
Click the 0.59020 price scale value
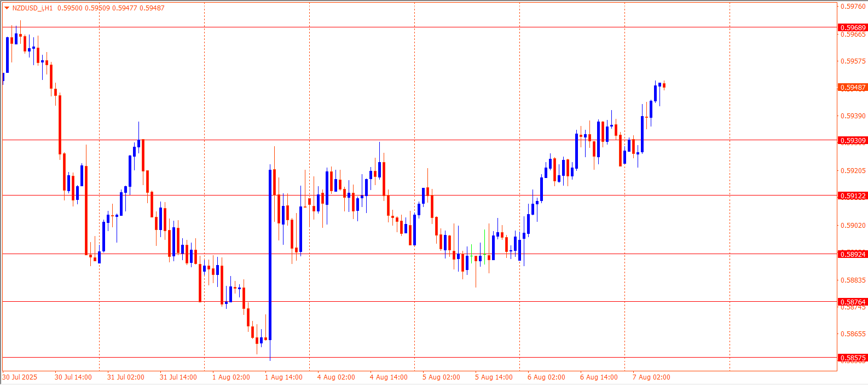pos(853,226)
